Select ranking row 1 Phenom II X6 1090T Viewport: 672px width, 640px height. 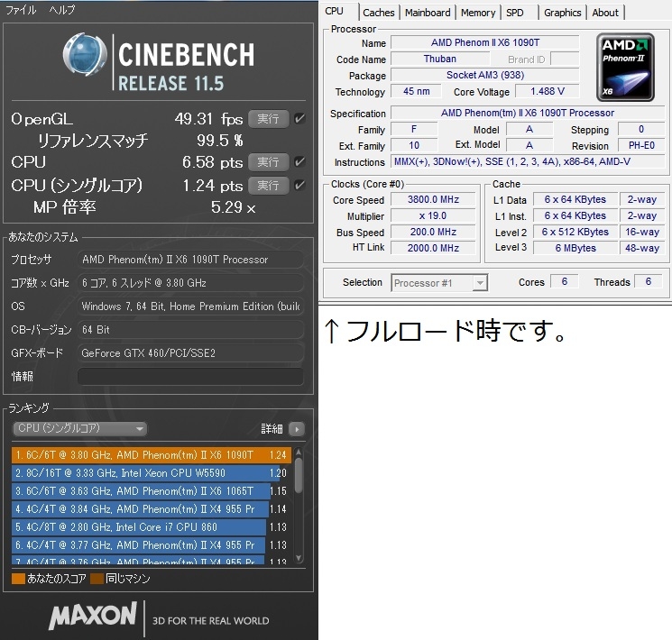tap(152, 455)
